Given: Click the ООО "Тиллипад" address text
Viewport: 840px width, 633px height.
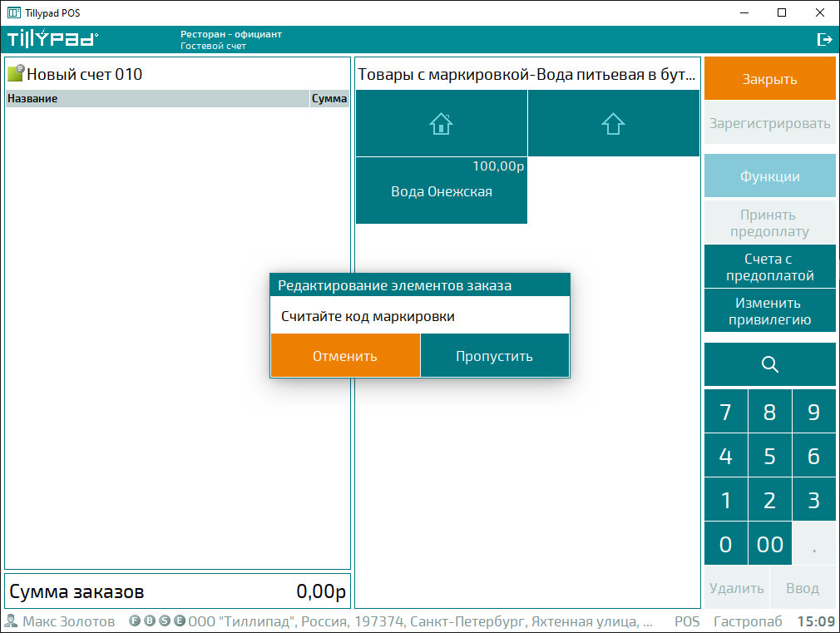Looking at the screenshot, I should (421, 621).
